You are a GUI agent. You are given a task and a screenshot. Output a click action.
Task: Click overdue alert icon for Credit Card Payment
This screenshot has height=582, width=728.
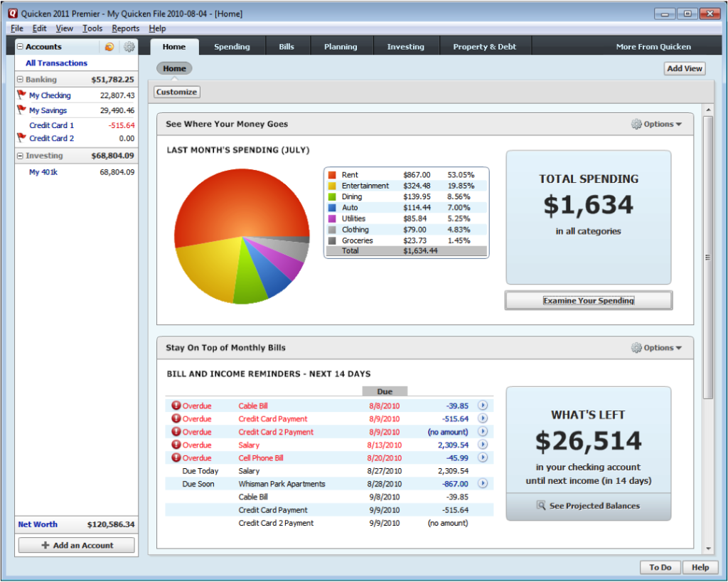[x=176, y=418]
